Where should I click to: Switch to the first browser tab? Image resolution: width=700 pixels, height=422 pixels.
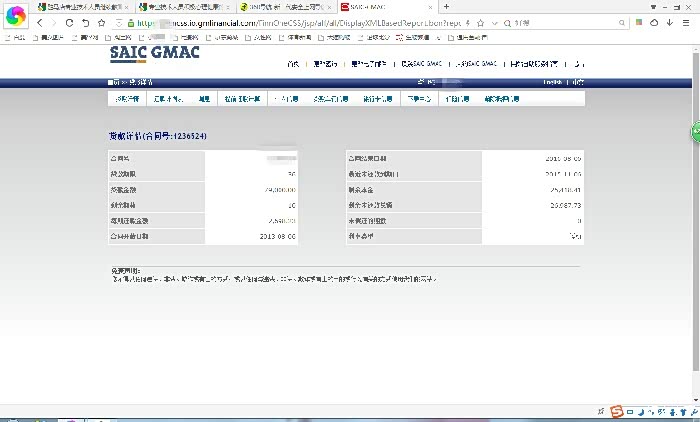[x=83, y=7]
